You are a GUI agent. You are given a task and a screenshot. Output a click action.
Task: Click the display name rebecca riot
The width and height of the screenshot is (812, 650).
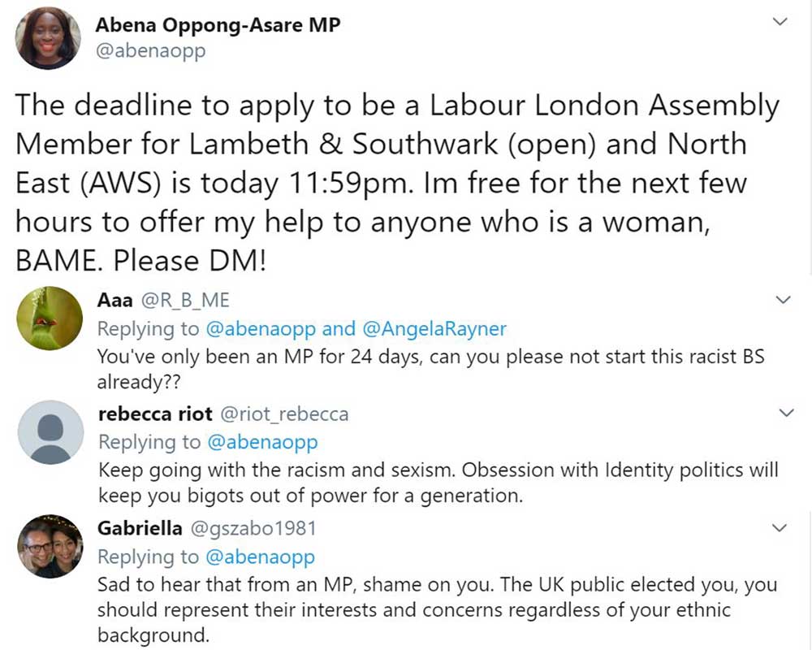(x=158, y=414)
